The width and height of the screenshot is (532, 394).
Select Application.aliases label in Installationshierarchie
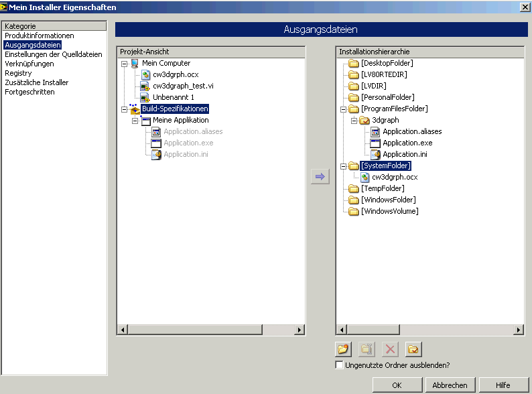click(412, 132)
